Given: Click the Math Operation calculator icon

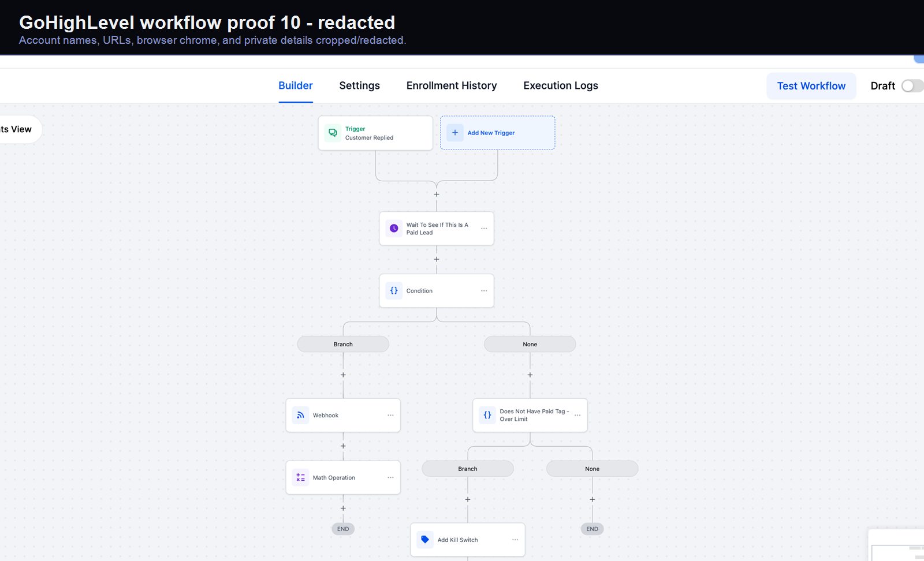Looking at the screenshot, I should click(x=300, y=478).
